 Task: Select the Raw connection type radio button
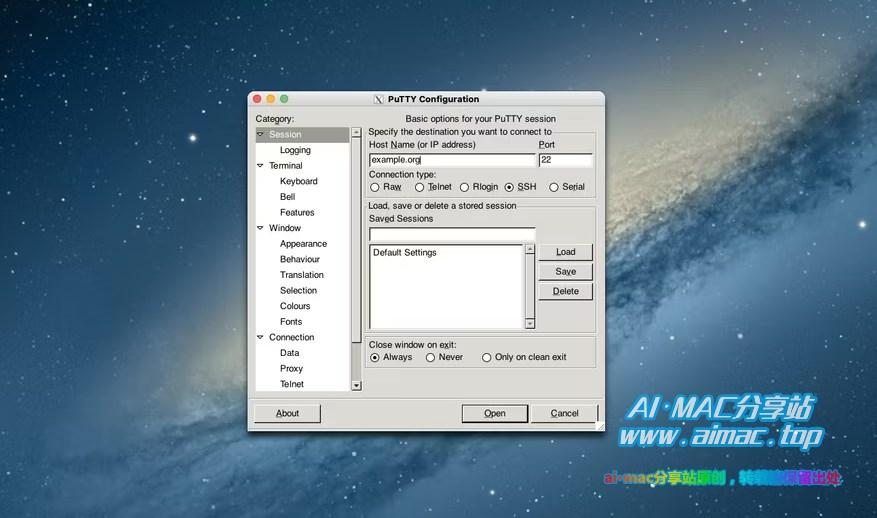point(375,187)
